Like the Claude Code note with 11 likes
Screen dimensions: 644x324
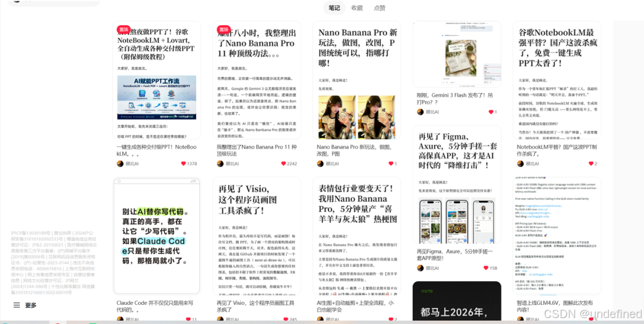pos(188,319)
